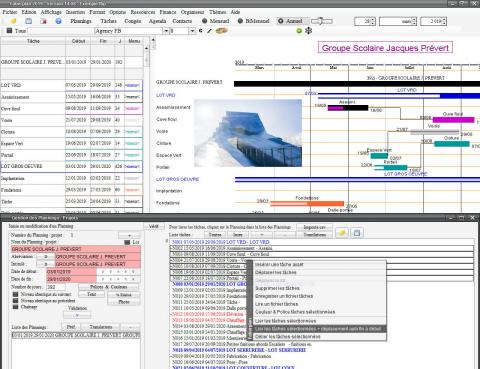480x369 pixels.
Task: Click the building photo thumbnail on the Gantt
Action: tap(248, 133)
